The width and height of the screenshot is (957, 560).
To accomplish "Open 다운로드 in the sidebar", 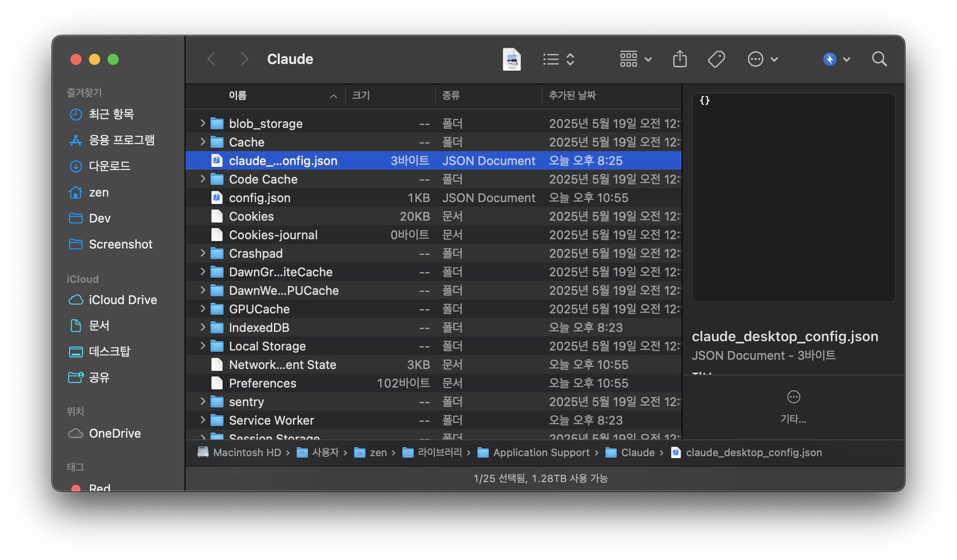I will 100,166.
